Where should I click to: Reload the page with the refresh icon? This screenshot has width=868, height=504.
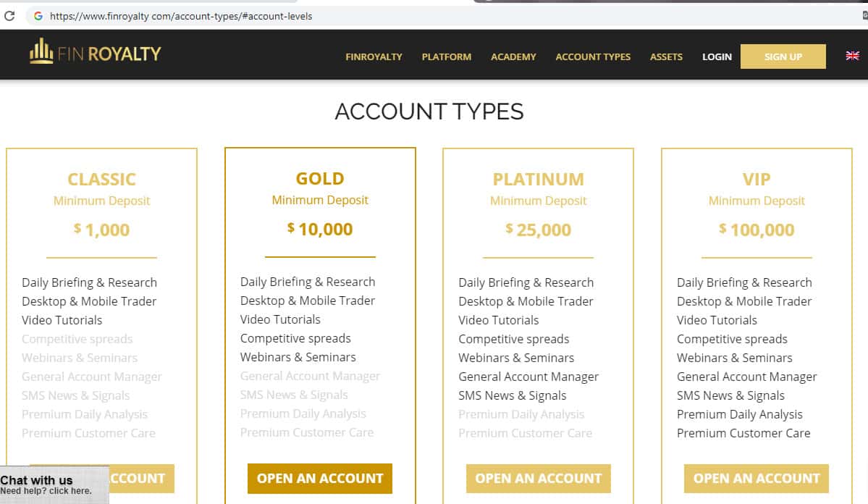(x=9, y=15)
